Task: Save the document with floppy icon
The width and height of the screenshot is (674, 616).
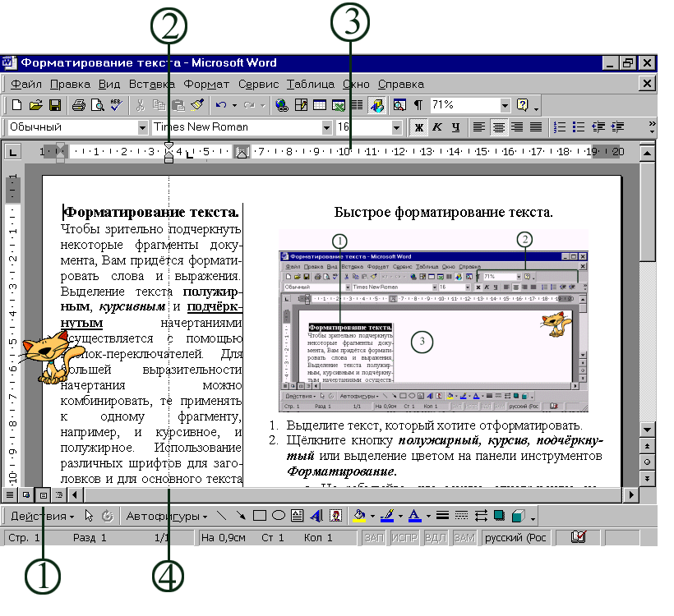Action: pyautogui.click(x=55, y=105)
